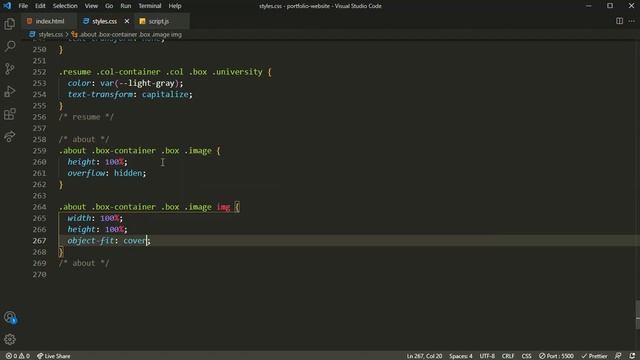Image resolution: width=640 pixels, height=360 pixels.
Task: Open the File menu
Action: coord(23,6)
